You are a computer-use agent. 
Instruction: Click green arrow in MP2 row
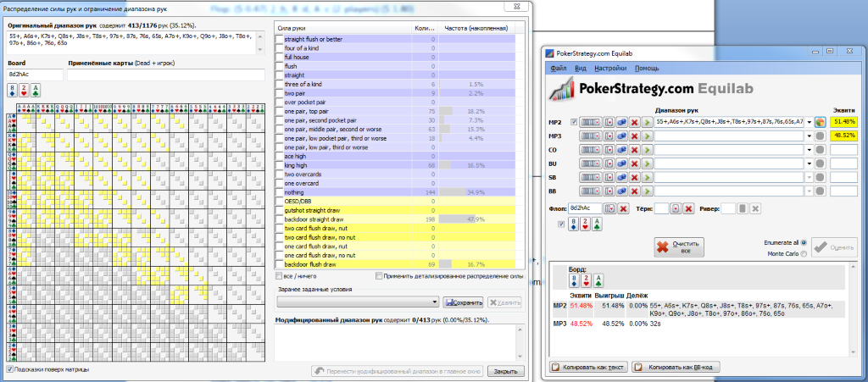647,122
